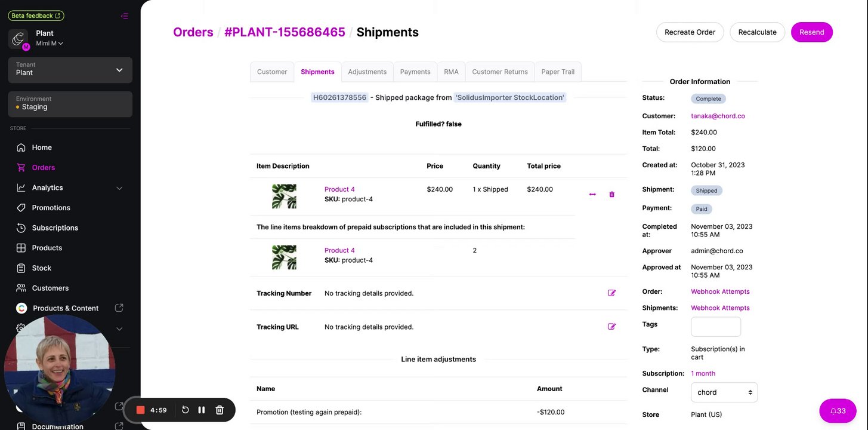
Task: Switch to the Adjustments tab
Action: coord(367,72)
